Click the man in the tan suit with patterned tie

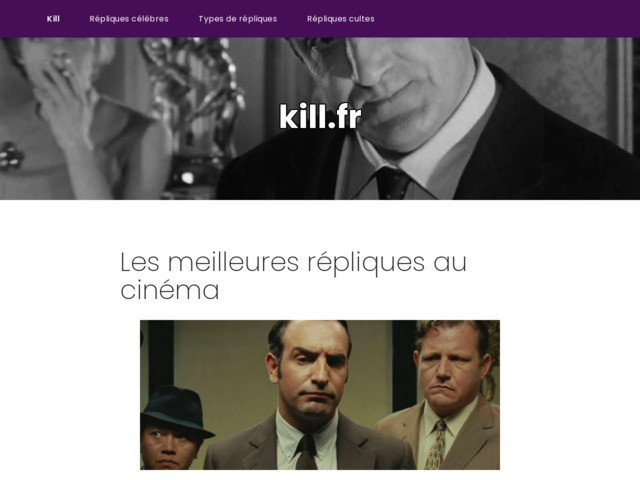click(x=447, y=396)
